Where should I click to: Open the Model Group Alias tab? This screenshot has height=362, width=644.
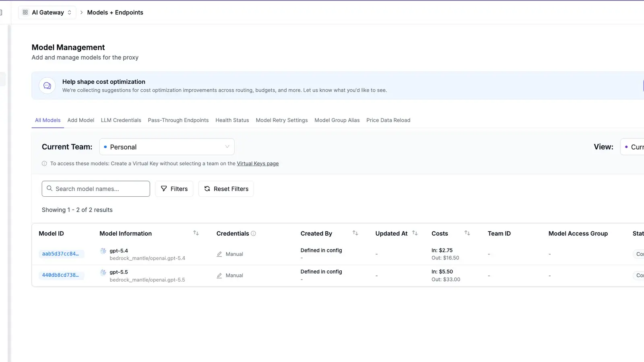(x=337, y=120)
